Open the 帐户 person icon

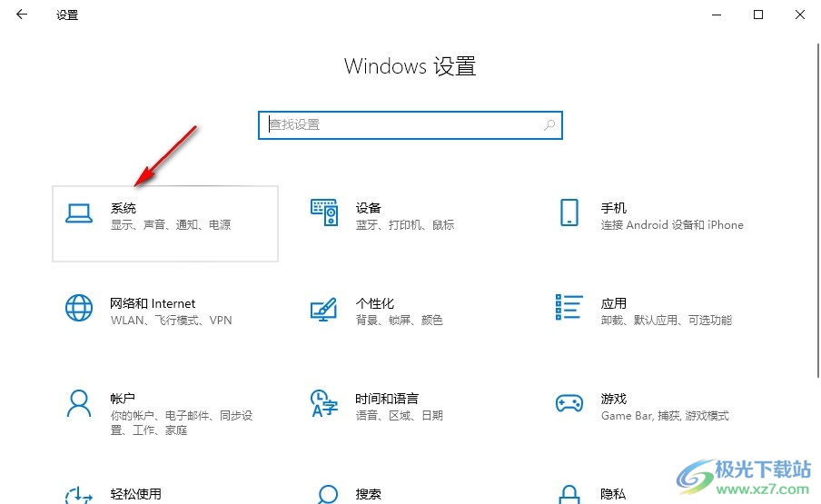[79, 403]
